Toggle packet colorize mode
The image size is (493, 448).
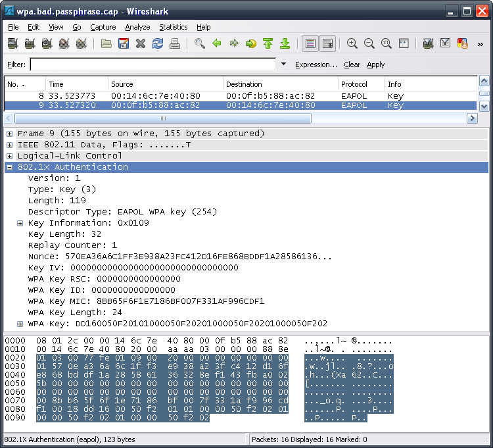(x=310, y=44)
